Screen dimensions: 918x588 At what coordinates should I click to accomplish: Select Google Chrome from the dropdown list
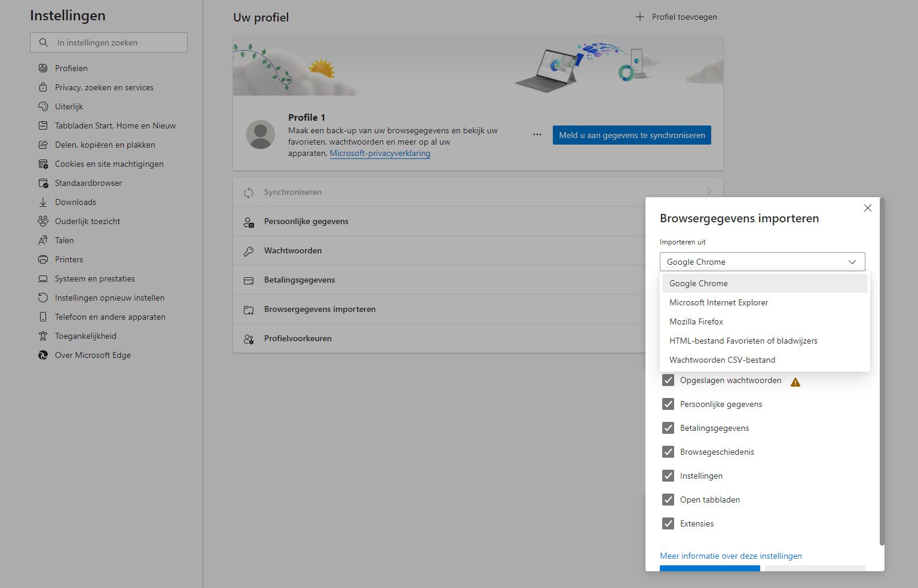click(764, 283)
